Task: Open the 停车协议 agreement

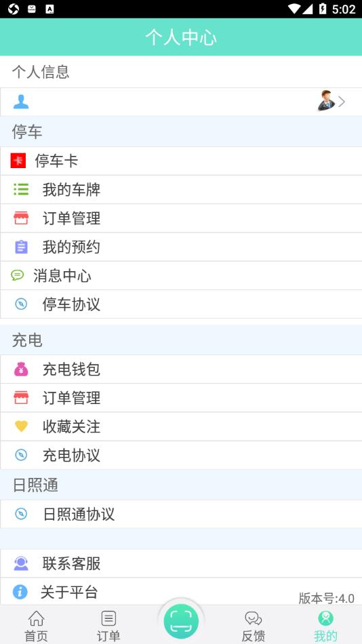Action: pos(181,304)
